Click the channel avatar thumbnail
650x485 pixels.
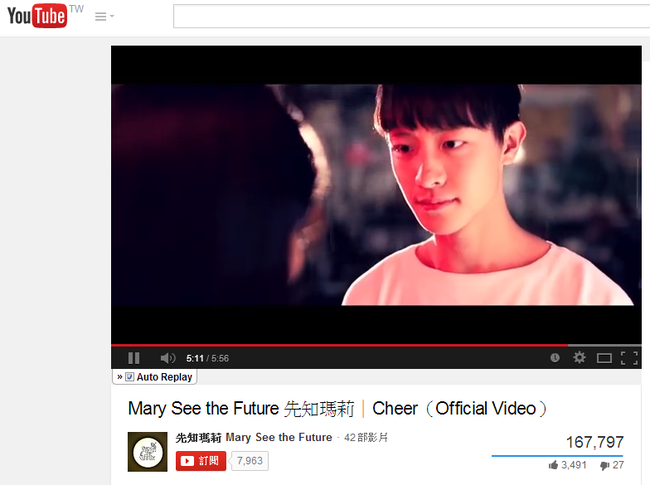148,452
